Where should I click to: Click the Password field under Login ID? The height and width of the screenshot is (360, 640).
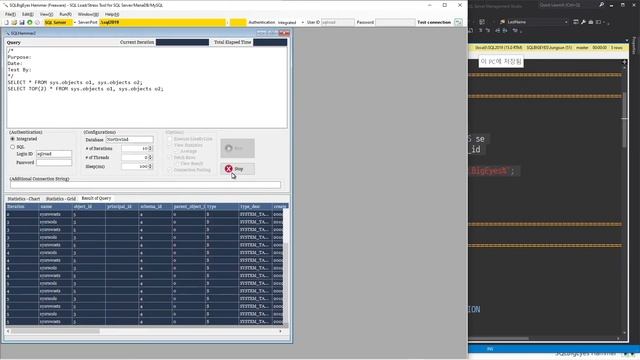click(54, 162)
